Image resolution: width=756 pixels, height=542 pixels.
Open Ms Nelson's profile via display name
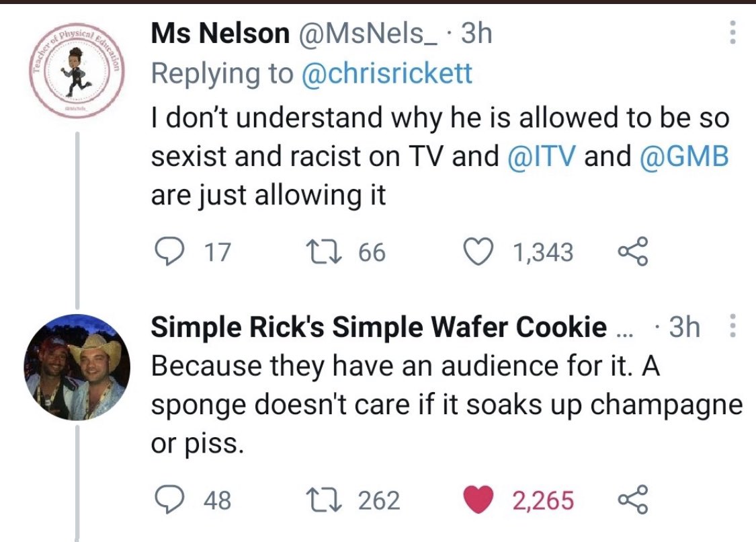click(x=220, y=34)
